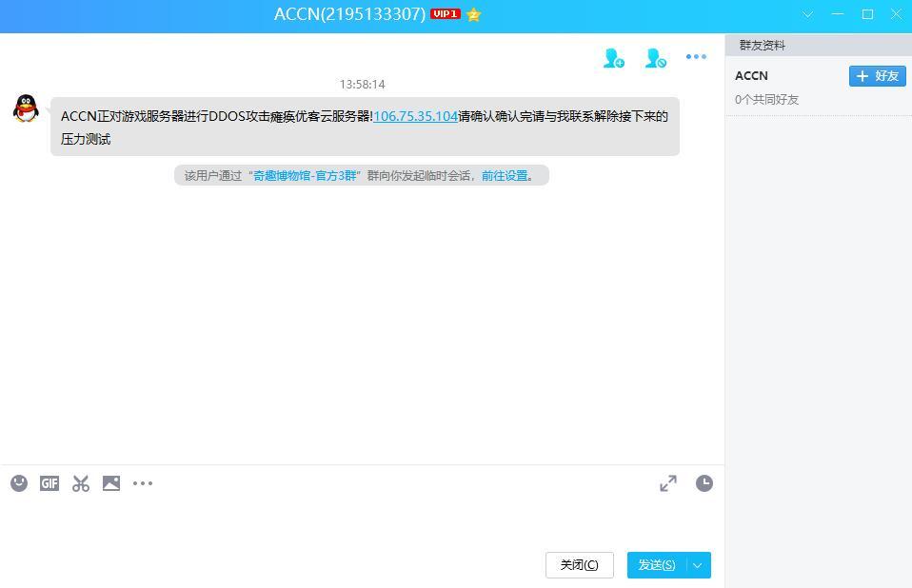The height and width of the screenshot is (588, 912).
Task: Click the VIP1 badge in title bar
Action: click(446, 14)
